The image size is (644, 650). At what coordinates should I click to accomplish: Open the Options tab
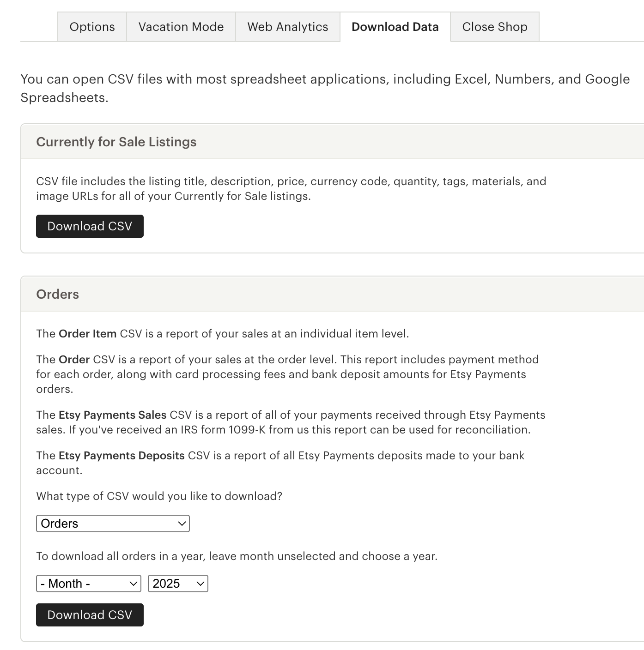[x=92, y=27]
